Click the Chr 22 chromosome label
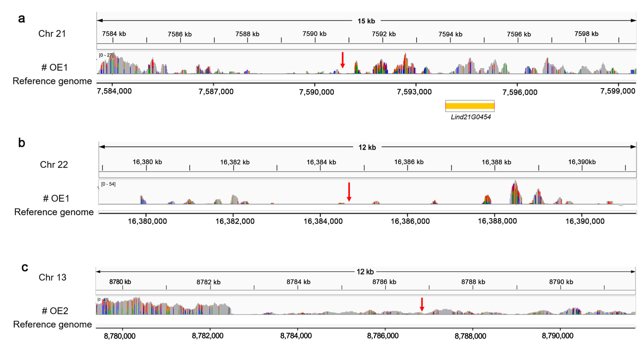644x349 pixels. (x=54, y=165)
